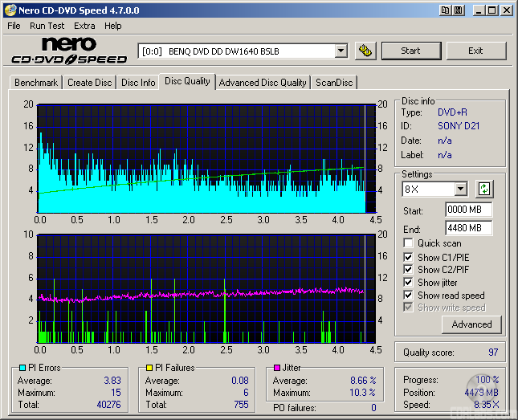Click the yellow PI Failures legend square

tap(149, 369)
